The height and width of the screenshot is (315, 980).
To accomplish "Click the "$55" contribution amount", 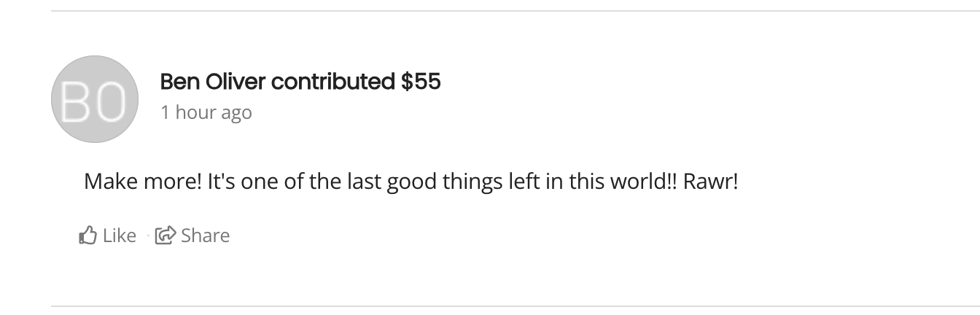I will tap(421, 82).
